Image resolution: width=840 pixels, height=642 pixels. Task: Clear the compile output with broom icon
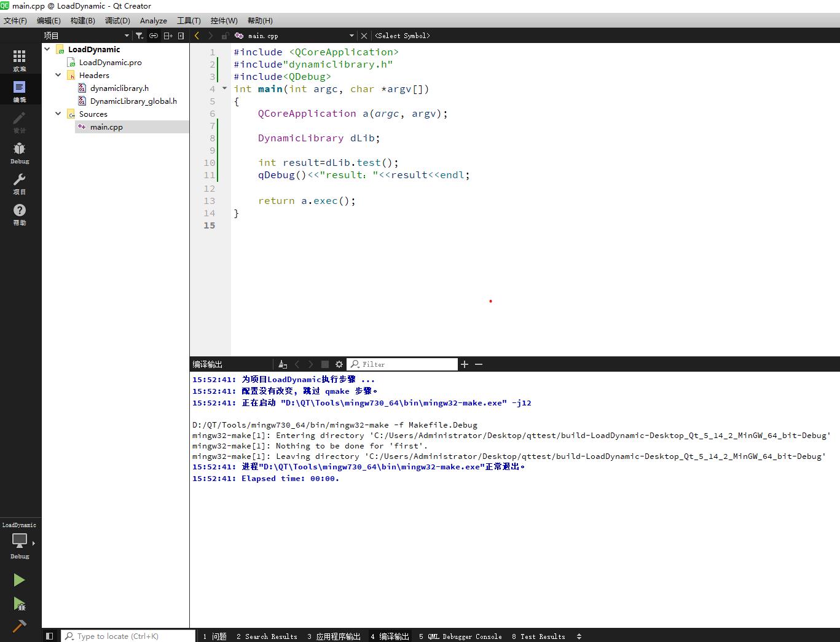[x=283, y=364]
